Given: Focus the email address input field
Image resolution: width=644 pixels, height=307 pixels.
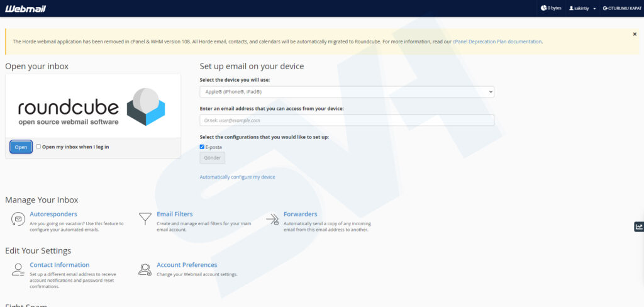Looking at the screenshot, I should [347, 120].
